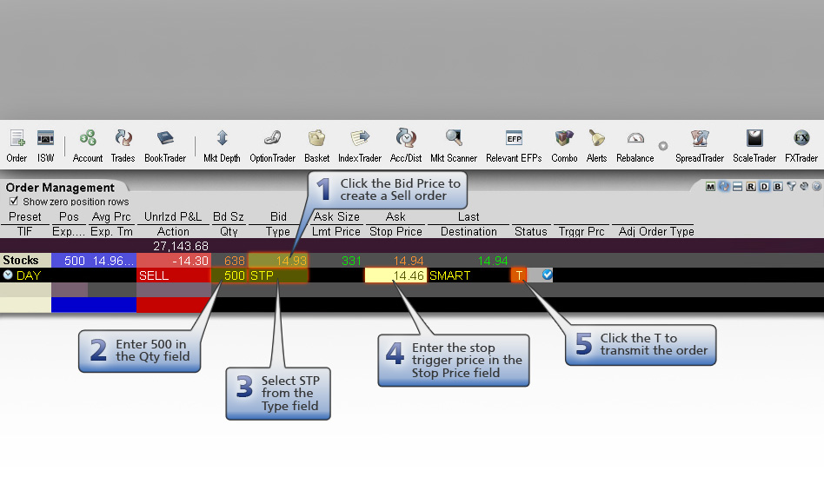The image size is (824, 504).
Task: Click the total P&L value 27,143.68
Action: coord(181,246)
